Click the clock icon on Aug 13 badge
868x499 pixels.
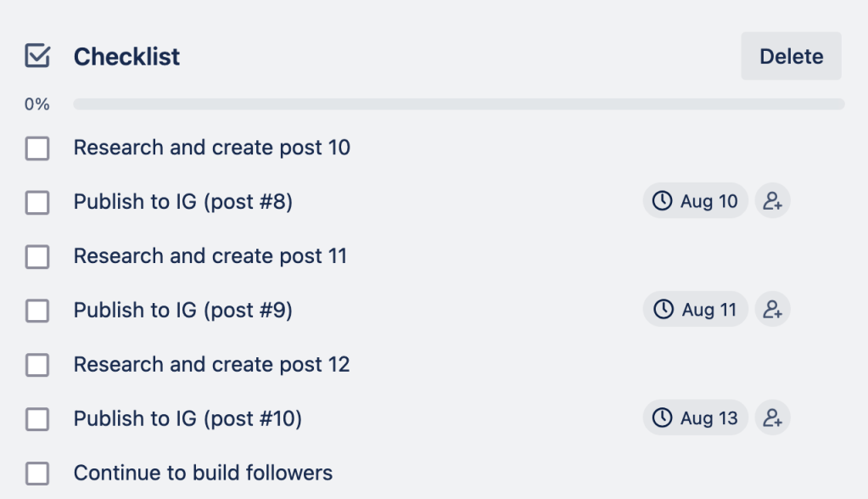tap(662, 418)
